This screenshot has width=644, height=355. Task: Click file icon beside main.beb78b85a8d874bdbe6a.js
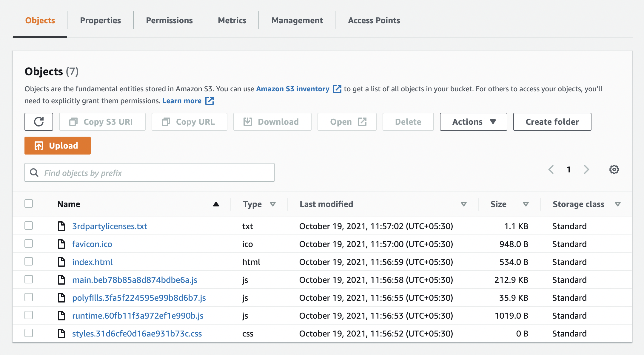click(61, 280)
